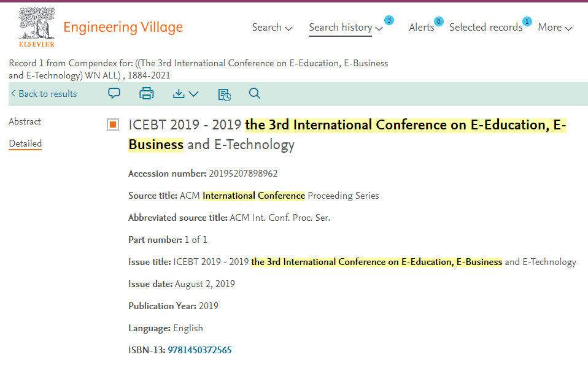This screenshot has width=588, height=368.
Task: Open Selected records
Action: [x=486, y=28]
